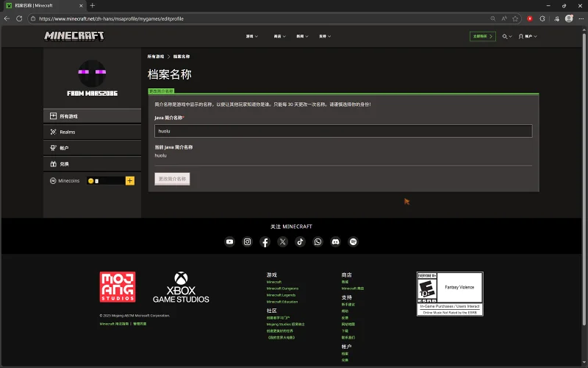Viewport: 588px width, 368px height.
Task: Open the footer 管理同意 link
Action: 140,324
